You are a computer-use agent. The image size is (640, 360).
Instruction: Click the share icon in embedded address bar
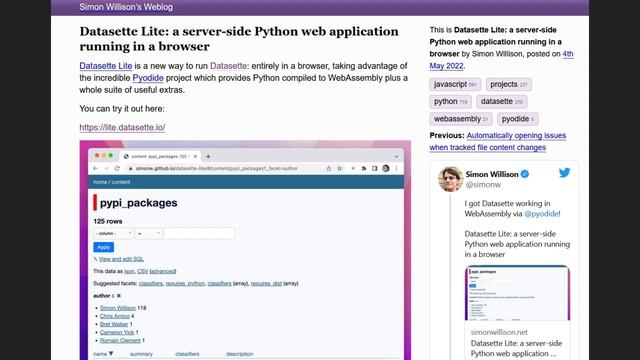pyautogui.click(x=329, y=168)
